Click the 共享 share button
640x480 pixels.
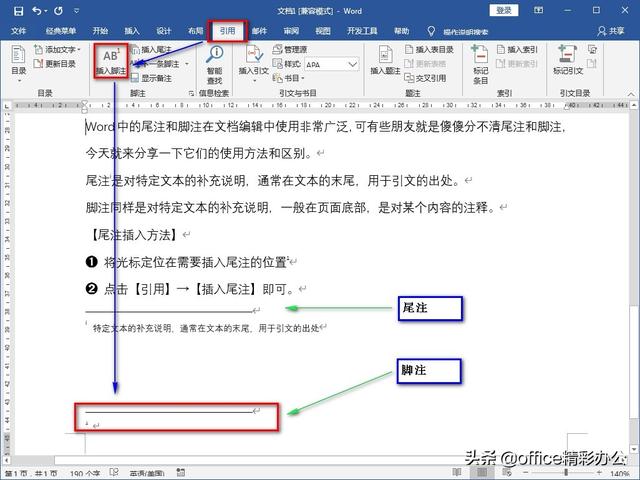tap(611, 31)
